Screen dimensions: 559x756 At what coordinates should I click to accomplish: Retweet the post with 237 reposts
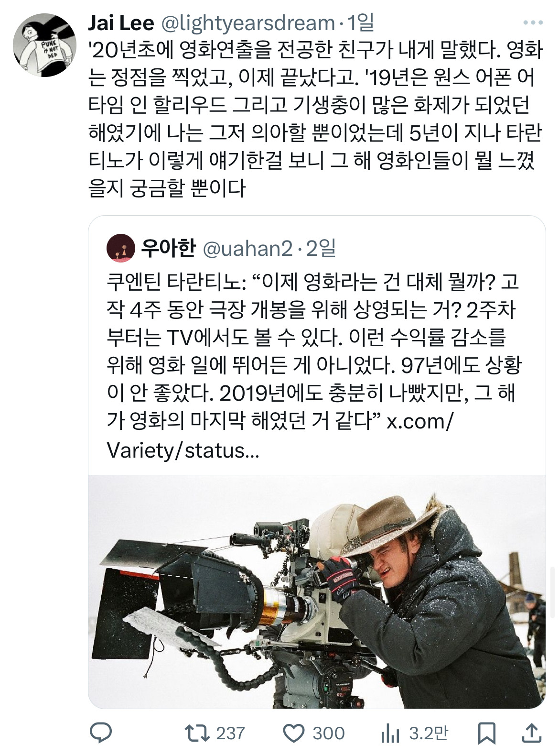196,733
